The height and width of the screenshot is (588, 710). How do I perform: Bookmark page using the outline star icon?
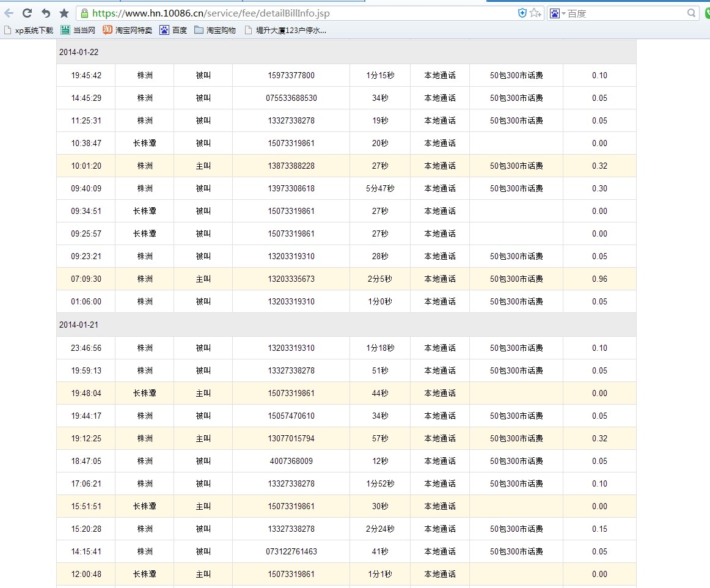pos(535,13)
